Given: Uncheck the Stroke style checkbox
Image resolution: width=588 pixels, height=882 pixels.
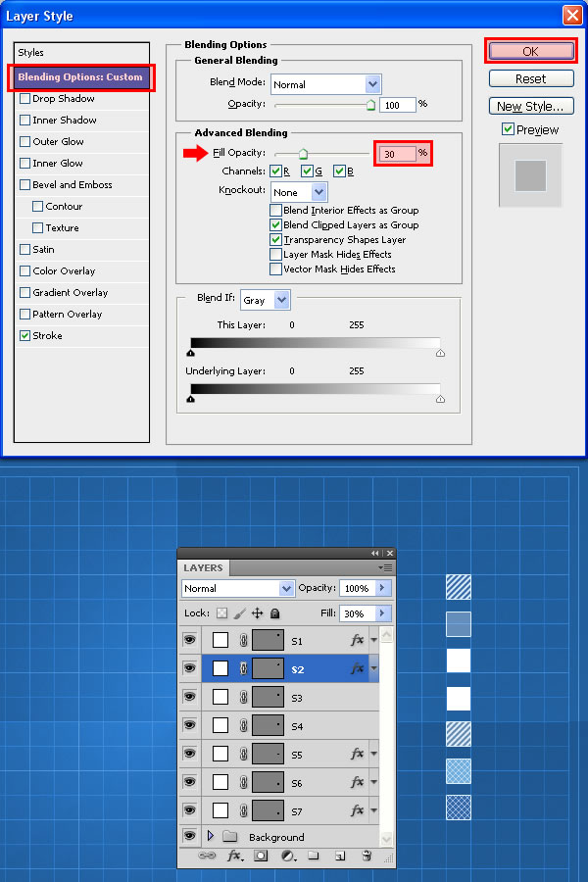Looking at the screenshot, I should (x=24, y=336).
